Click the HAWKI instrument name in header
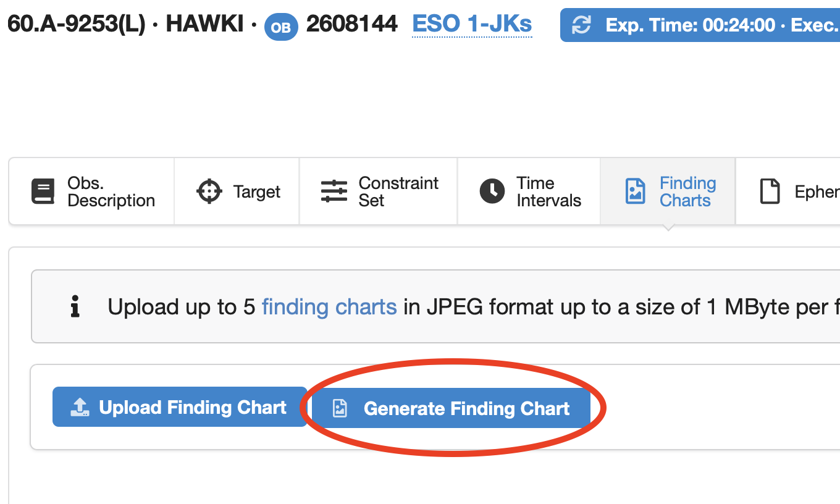 tap(205, 24)
